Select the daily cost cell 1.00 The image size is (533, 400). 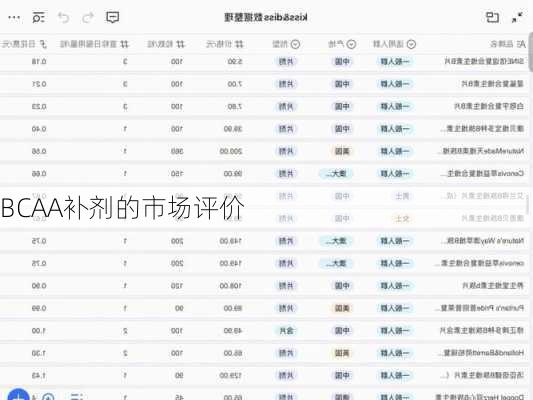(39, 331)
